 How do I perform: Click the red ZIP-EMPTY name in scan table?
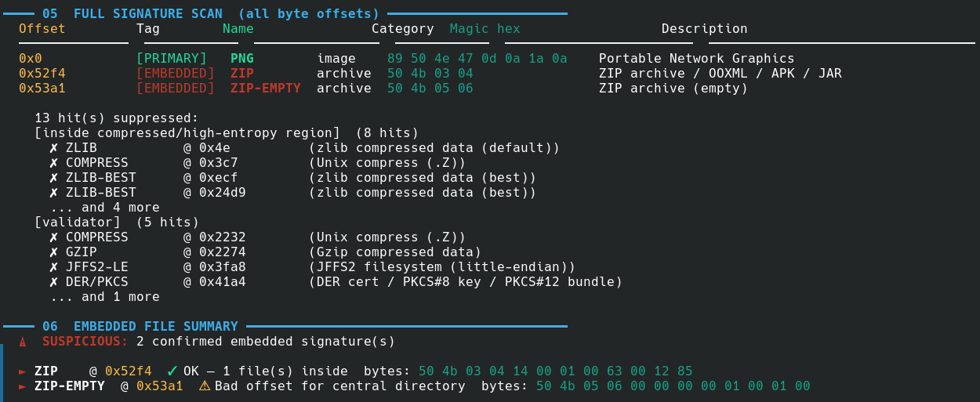pos(265,89)
